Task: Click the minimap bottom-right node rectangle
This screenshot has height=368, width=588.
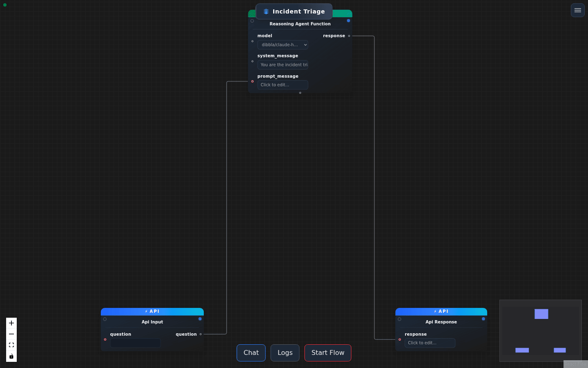Action: [560, 350]
